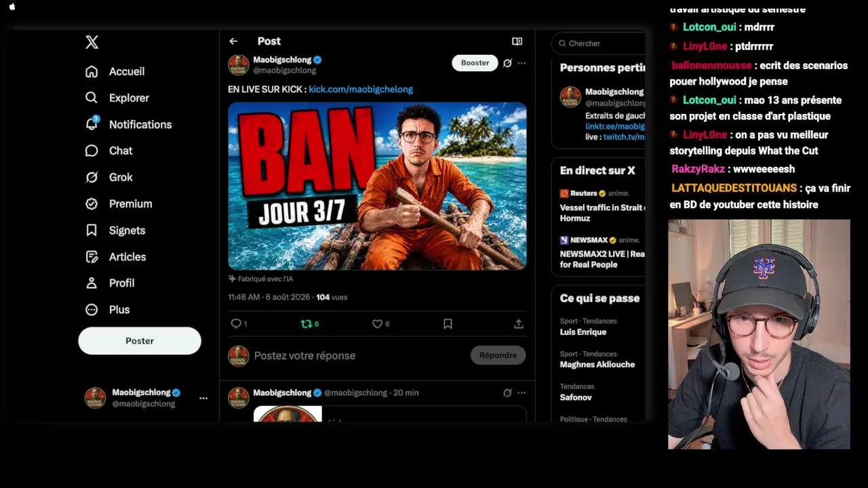The height and width of the screenshot is (488, 868).
Task: Click the LATTAQUEDESTITOUANS chat username
Action: click(x=734, y=188)
